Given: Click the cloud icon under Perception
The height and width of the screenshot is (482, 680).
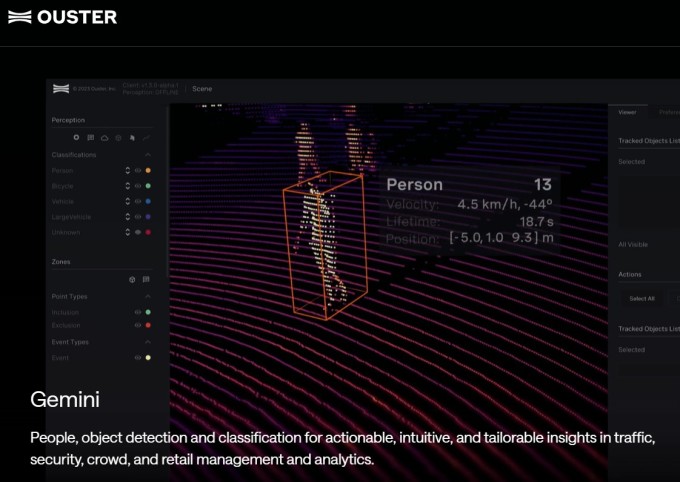Looking at the screenshot, I should (x=105, y=138).
